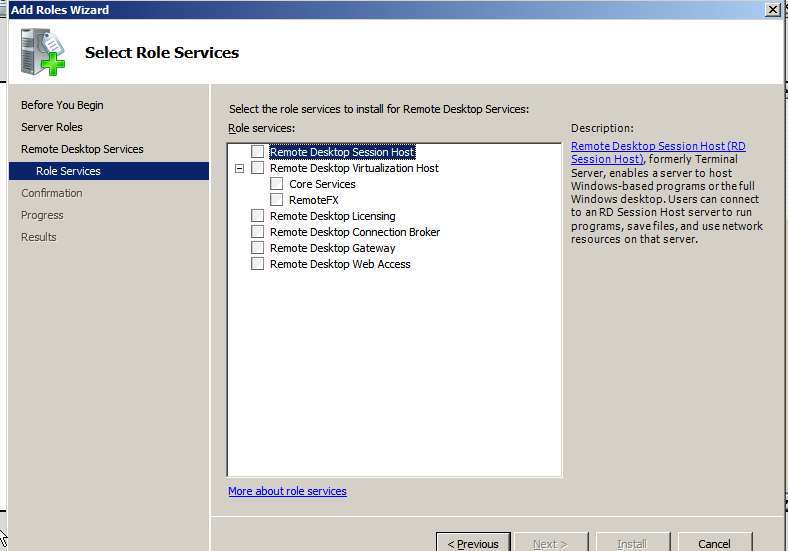Select the Remote Desktop Web Access label
Image resolution: width=788 pixels, height=551 pixels.
pyautogui.click(x=340, y=264)
